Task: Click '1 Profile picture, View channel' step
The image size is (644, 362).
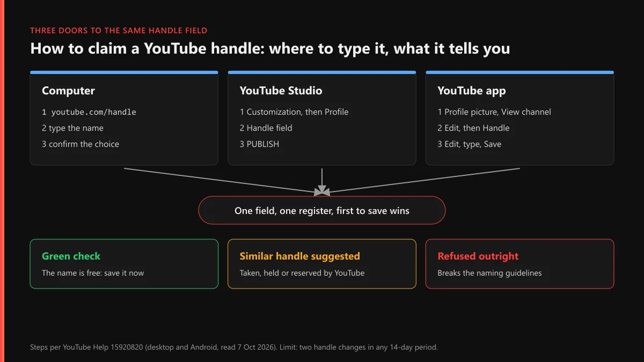Action: (x=494, y=112)
